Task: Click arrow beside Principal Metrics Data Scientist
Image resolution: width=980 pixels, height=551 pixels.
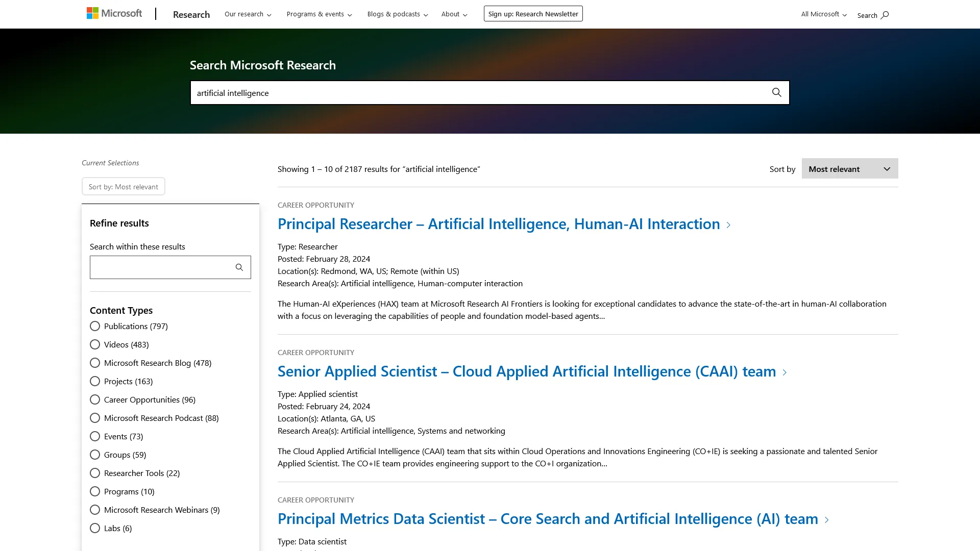Action: coord(826,520)
